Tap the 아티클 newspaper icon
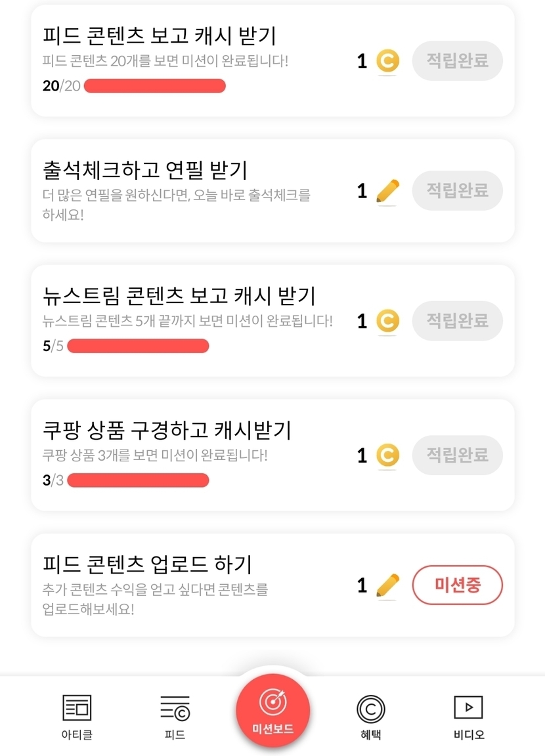Viewport: 545px width, 756px height. pyautogui.click(x=77, y=708)
